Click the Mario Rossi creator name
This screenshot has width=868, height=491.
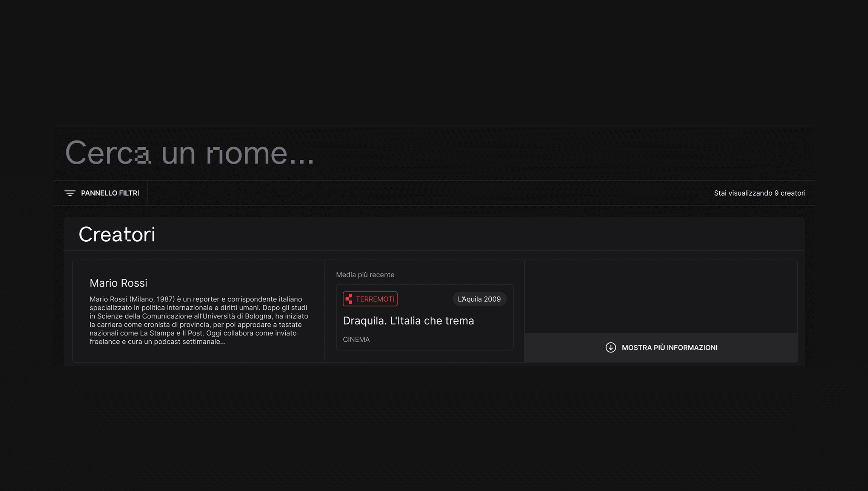point(118,283)
